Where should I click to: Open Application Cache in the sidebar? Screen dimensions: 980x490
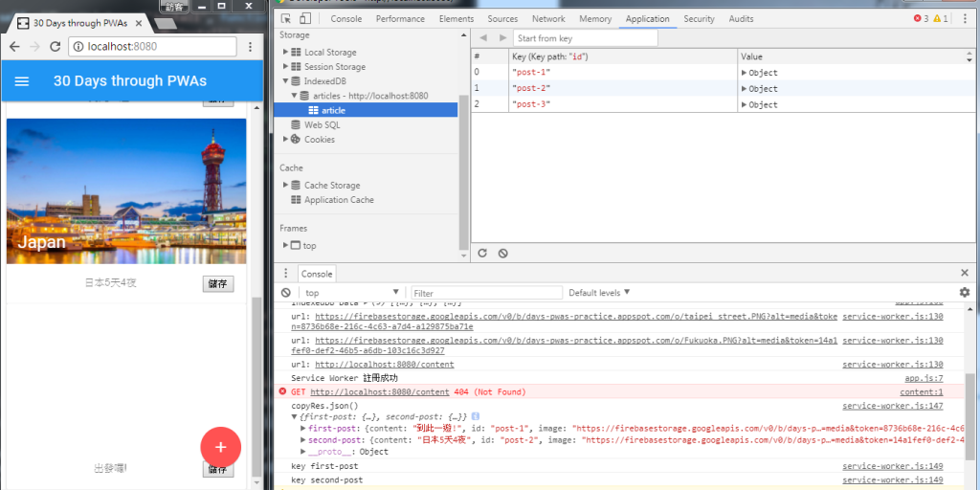point(339,200)
